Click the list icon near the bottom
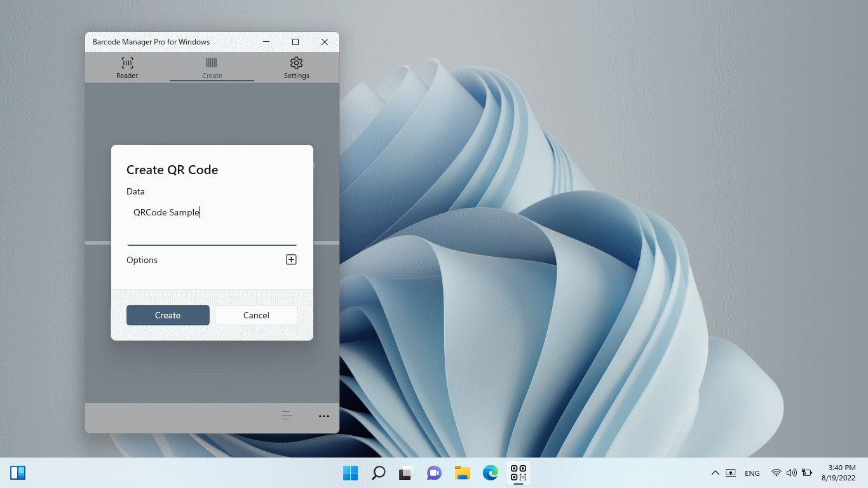This screenshot has height=488, width=868. point(287,415)
